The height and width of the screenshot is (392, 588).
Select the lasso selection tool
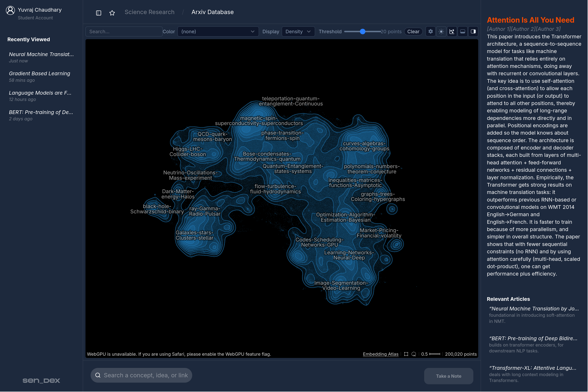(414, 354)
